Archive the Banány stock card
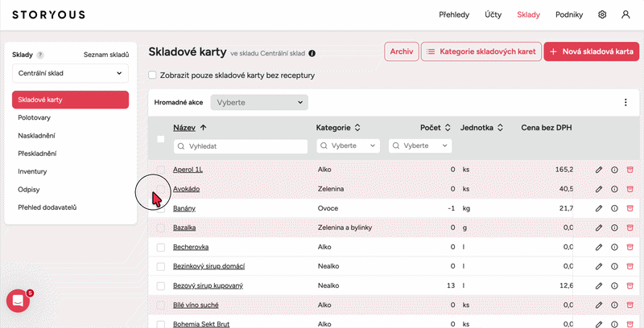The width and height of the screenshot is (644, 328). [630, 208]
